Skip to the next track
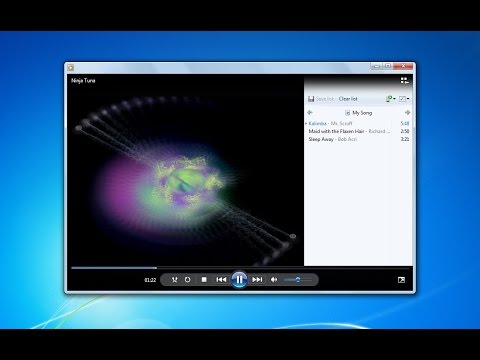The height and width of the screenshot is (360, 480). [x=257, y=280]
